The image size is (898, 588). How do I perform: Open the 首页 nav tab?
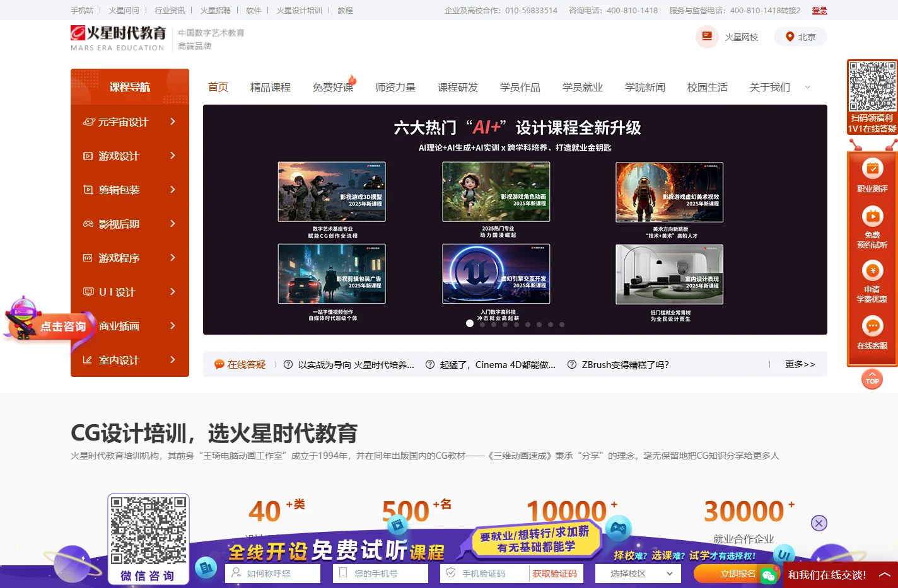[x=218, y=87]
